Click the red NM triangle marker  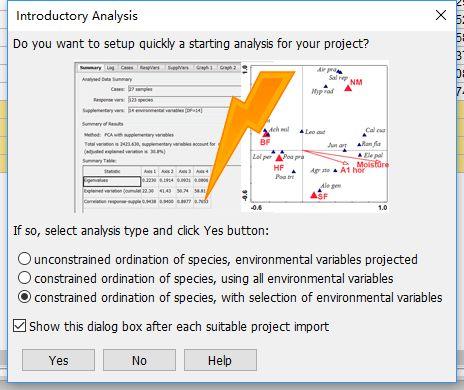coord(348,88)
